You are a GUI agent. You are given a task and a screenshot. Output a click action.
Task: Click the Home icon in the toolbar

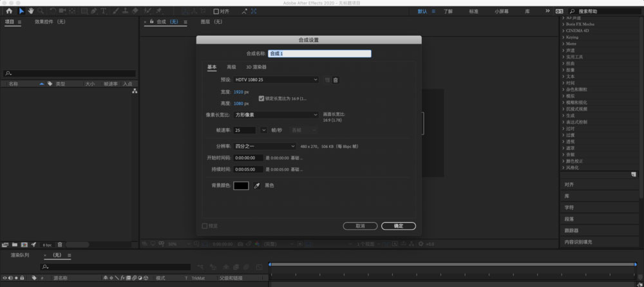coord(9,11)
